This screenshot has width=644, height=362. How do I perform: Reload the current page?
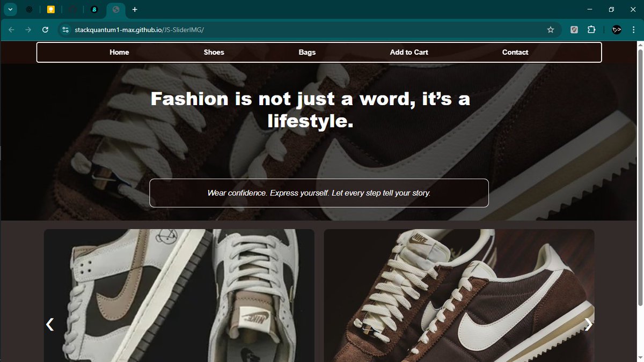coord(45,29)
